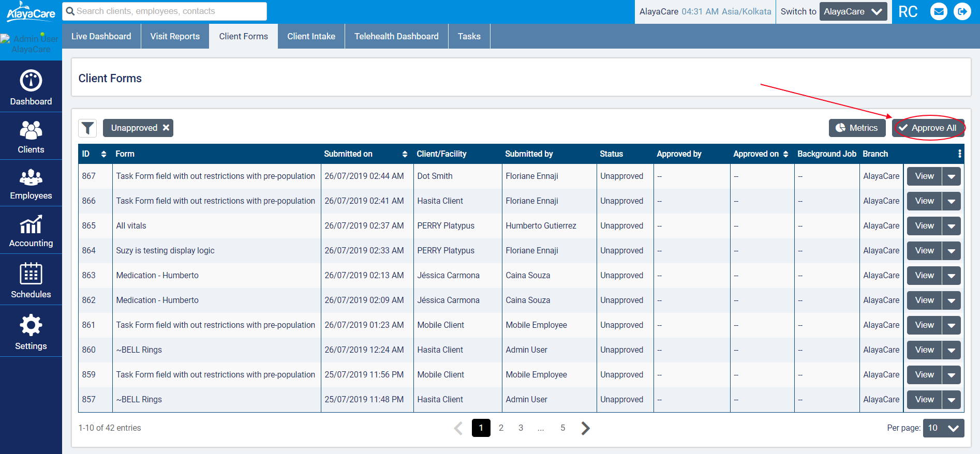This screenshot has height=454, width=980.
Task: Expand View options arrow for form 867
Action: (952, 176)
